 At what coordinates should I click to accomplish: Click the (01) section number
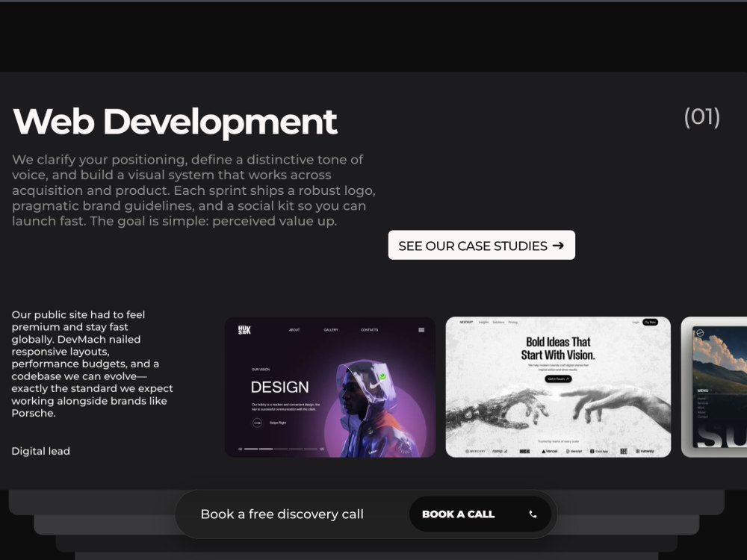coord(701,117)
